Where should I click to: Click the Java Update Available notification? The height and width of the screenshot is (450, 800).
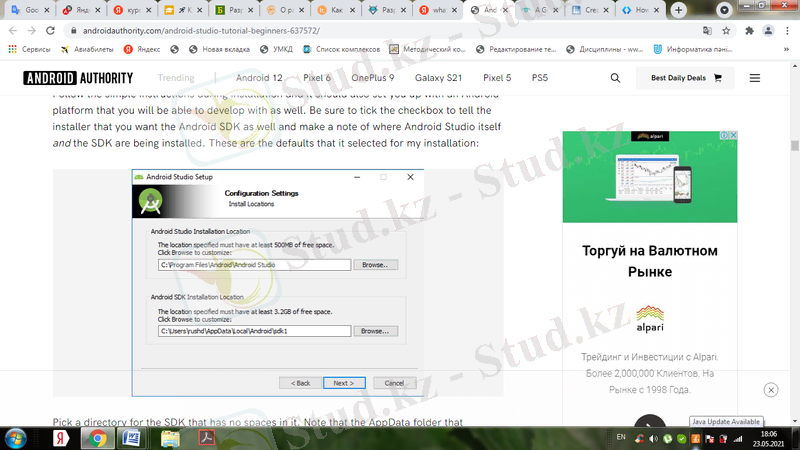pos(726,422)
